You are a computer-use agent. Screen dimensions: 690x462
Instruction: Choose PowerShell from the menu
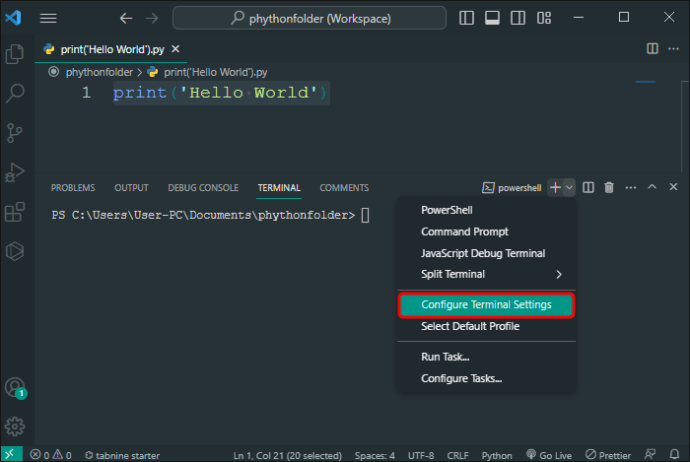click(x=487, y=210)
